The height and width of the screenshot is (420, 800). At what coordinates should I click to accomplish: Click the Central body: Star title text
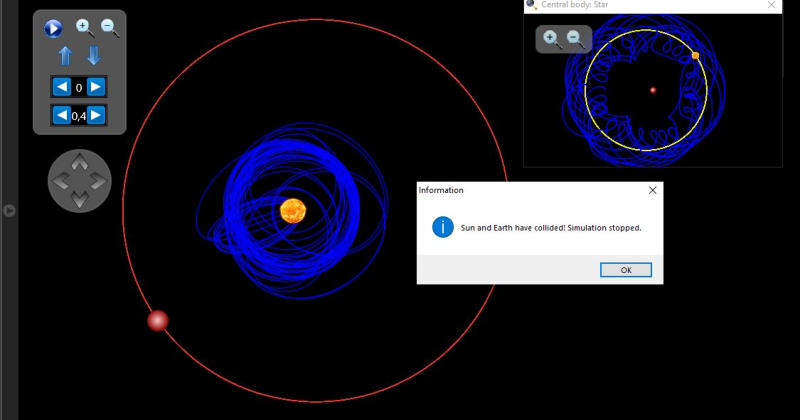click(574, 5)
